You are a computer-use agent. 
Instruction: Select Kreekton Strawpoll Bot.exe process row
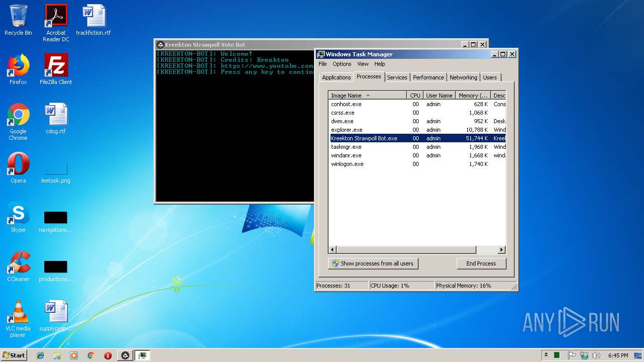417,138
